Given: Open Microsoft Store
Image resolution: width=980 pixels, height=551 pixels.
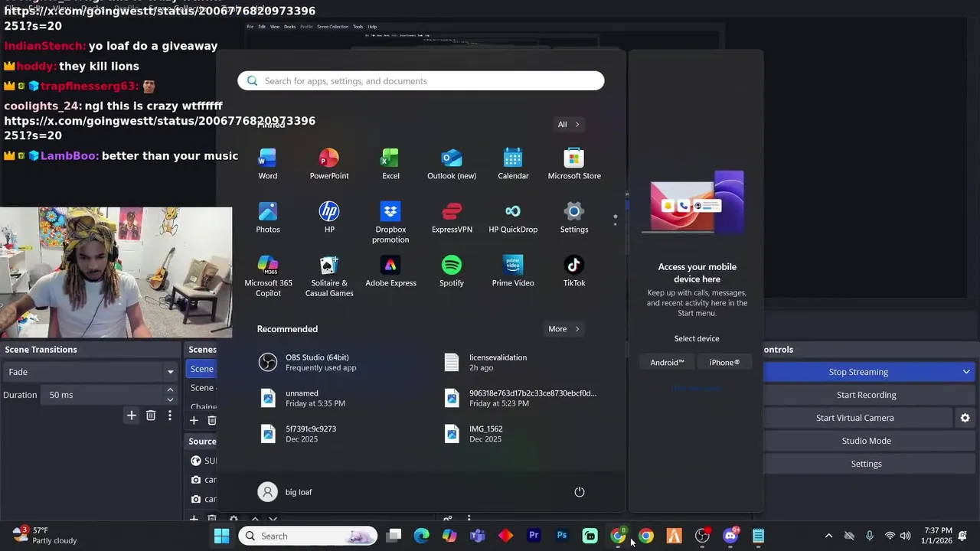Looking at the screenshot, I should click(574, 165).
